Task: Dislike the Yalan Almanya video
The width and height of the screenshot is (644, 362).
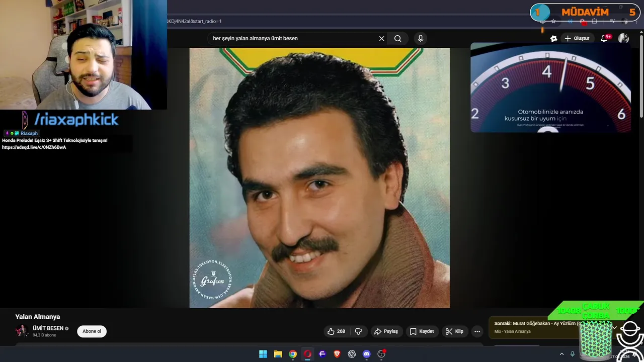Action: 358,331
